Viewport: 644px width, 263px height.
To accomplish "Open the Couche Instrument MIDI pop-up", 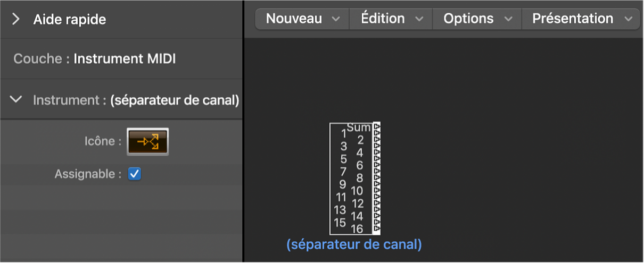I will point(125,58).
